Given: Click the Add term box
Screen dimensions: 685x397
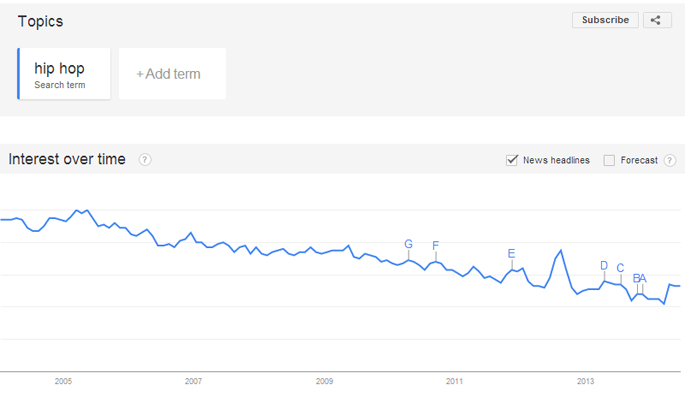Looking at the screenshot, I should pos(173,74).
